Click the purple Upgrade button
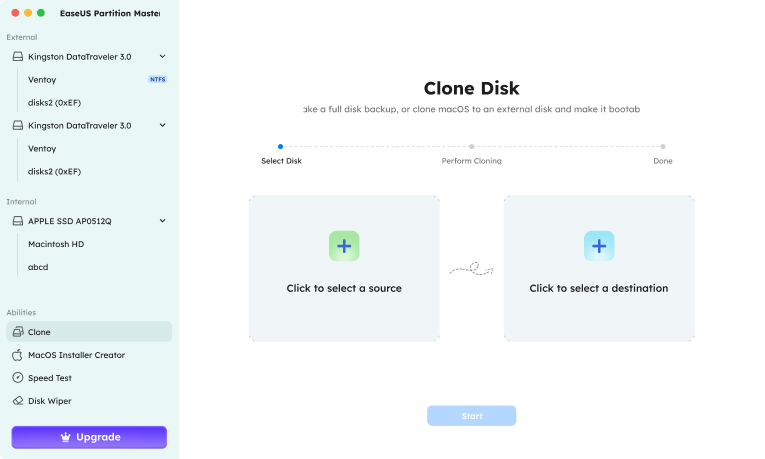The height and width of the screenshot is (459, 765). 89,437
